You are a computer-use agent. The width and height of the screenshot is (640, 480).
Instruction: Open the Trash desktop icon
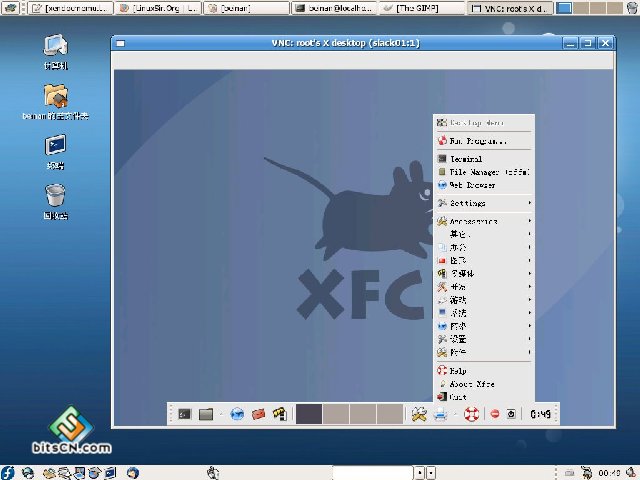(56, 201)
